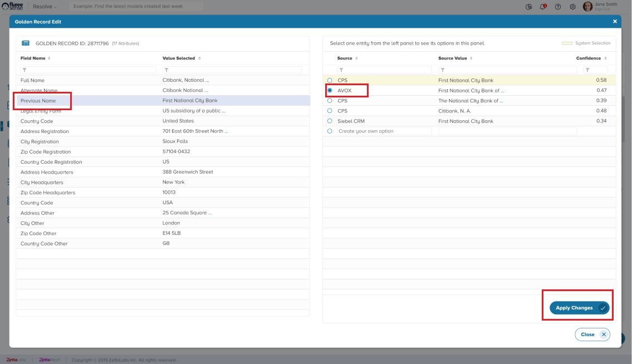Select the AVOX source radio button
The height and width of the screenshot is (364, 632).
click(x=330, y=91)
